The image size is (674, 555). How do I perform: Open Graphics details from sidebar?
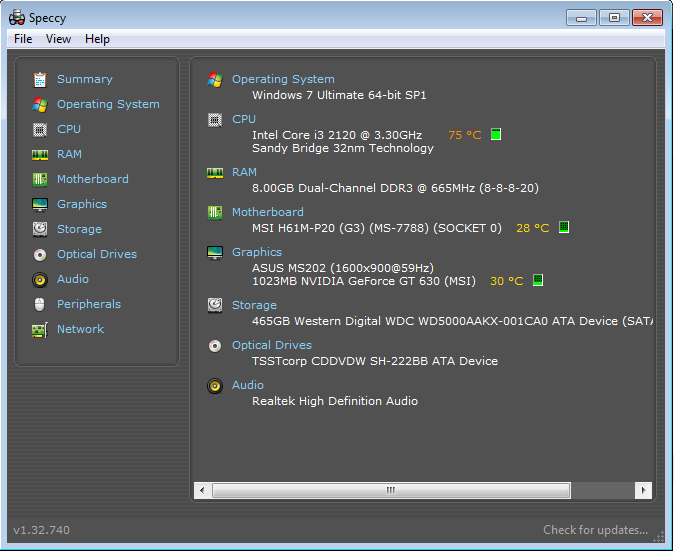[82, 204]
